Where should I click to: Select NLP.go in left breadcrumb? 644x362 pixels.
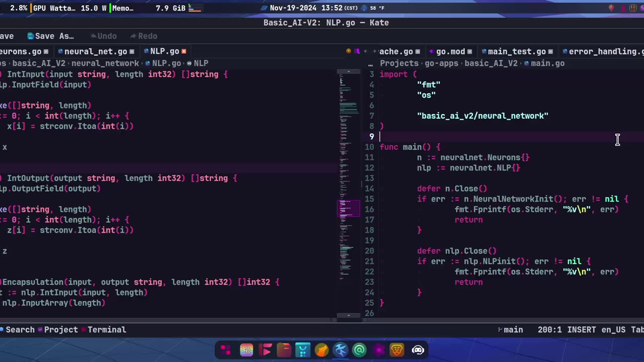click(x=167, y=63)
